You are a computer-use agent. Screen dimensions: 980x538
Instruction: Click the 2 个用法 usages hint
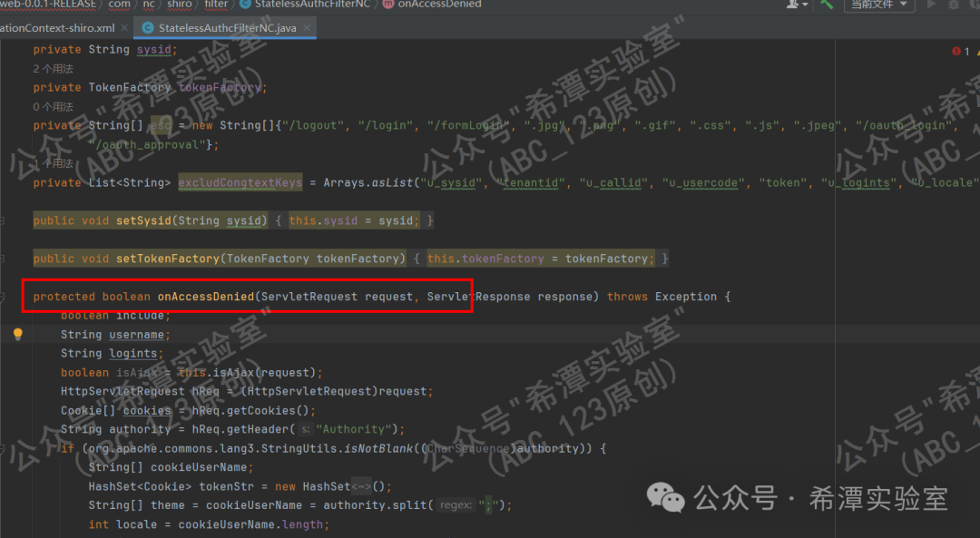54,69
